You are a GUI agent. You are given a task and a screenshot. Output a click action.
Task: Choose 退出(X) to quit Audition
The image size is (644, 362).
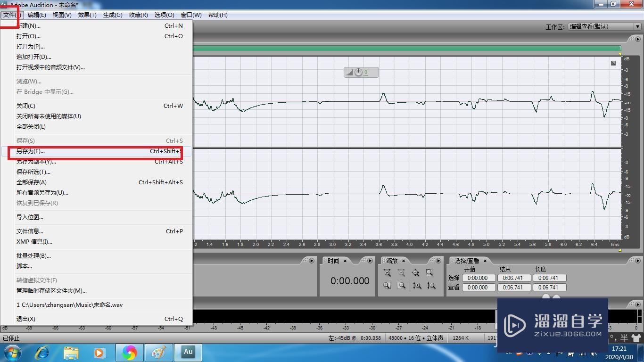96,319
